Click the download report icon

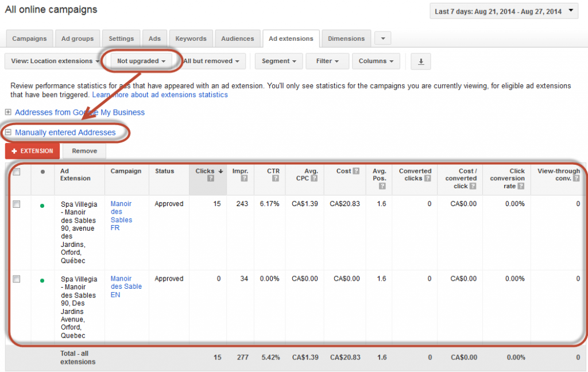pyautogui.click(x=420, y=61)
